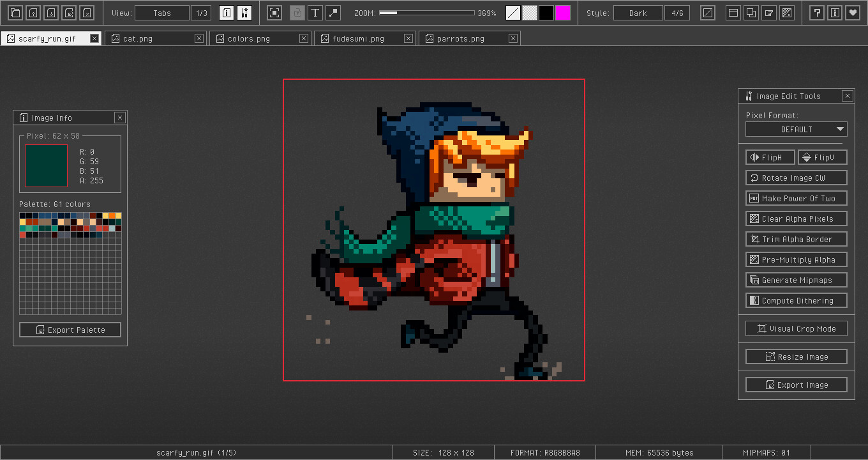
Task: Click the help question mark icon
Action: [817, 13]
